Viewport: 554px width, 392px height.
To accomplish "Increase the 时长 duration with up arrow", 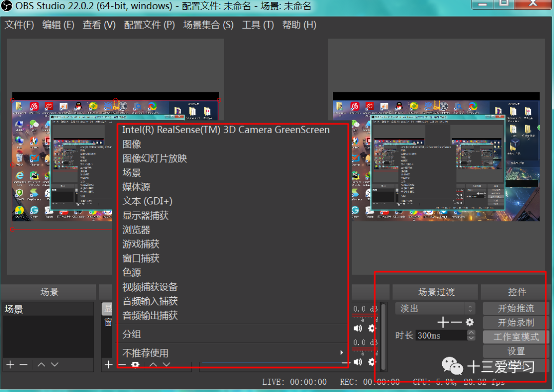I will coord(471,333).
